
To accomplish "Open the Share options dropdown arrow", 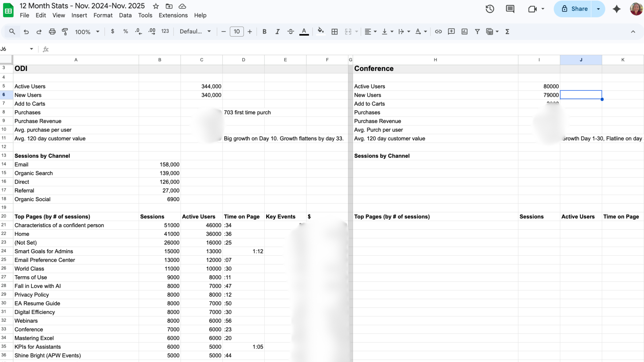I will 598,9.
